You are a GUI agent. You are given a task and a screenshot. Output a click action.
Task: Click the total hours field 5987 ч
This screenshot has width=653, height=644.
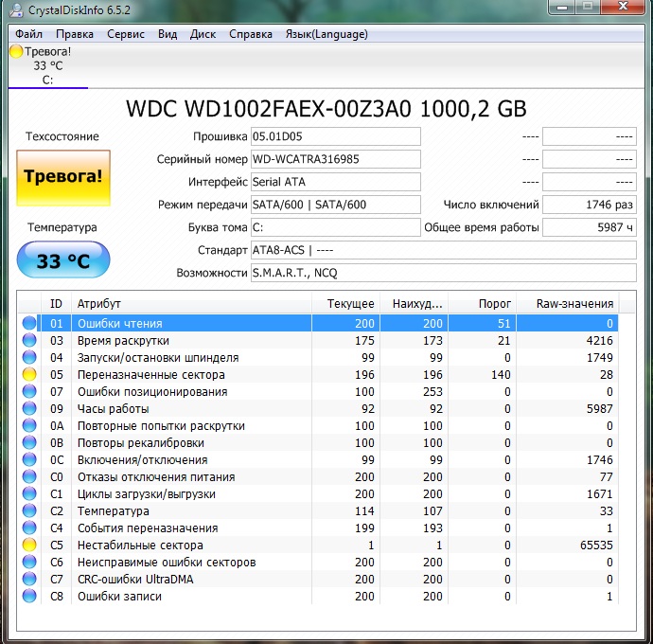(590, 227)
